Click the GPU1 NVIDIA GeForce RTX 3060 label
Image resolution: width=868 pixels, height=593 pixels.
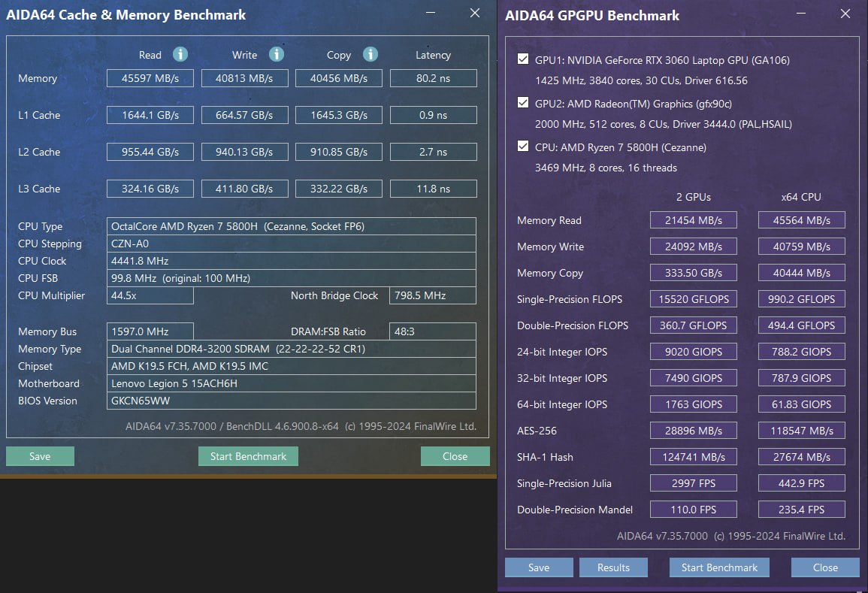662,60
